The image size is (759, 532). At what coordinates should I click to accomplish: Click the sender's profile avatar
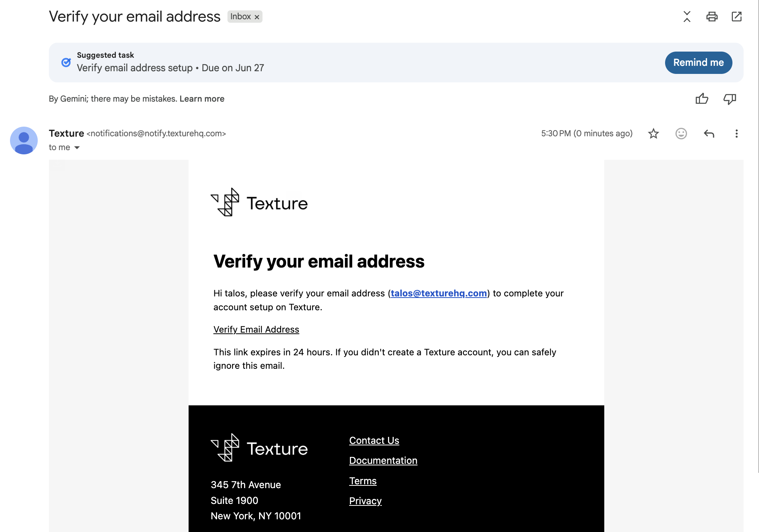[x=24, y=141]
